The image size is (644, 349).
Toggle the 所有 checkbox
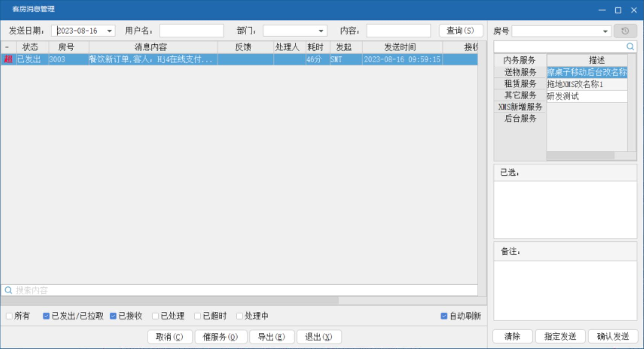[x=9, y=316]
